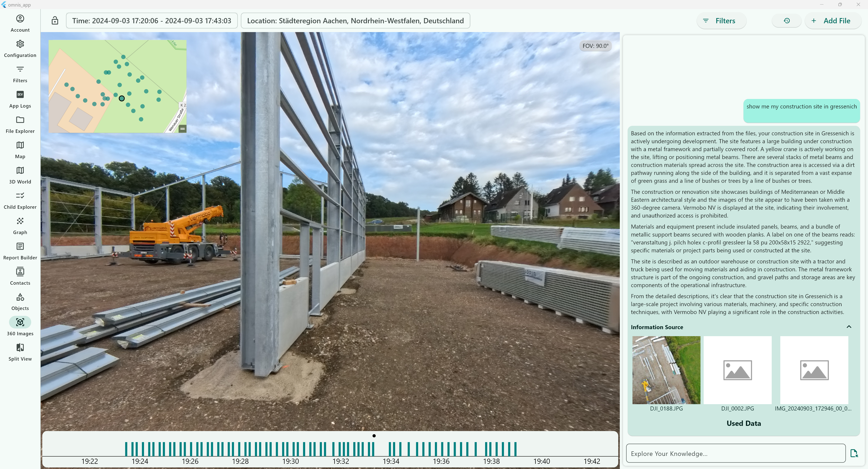The image size is (868, 469).
Task: Open the App Logs panel
Action: click(x=20, y=99)
